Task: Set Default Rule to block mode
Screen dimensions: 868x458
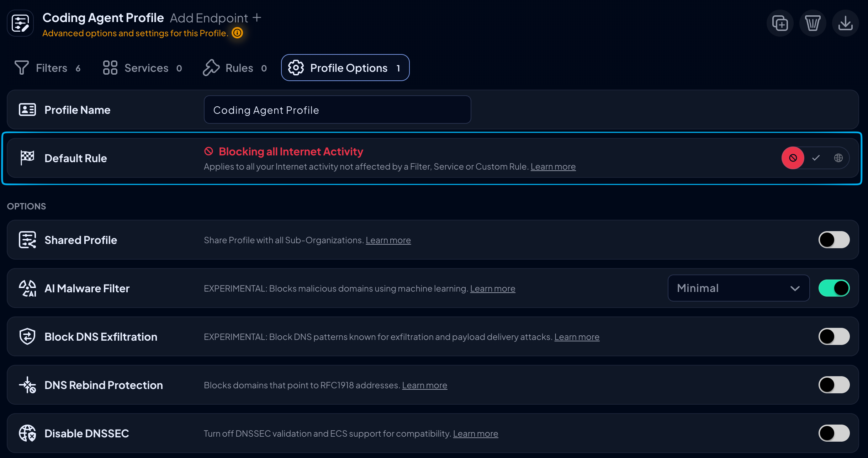Action: click(x=793, y=158)
